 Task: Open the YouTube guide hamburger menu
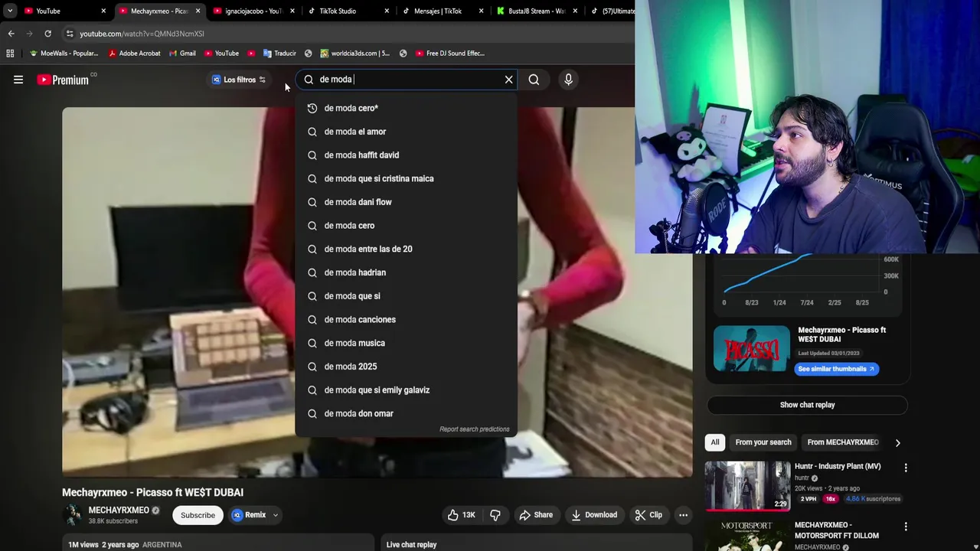point(18,80)
